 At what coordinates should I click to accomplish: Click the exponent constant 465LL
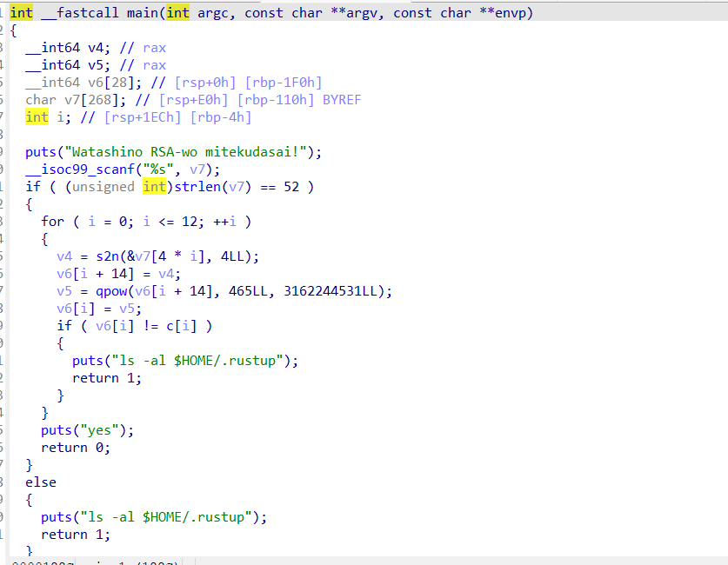(248, 291)
